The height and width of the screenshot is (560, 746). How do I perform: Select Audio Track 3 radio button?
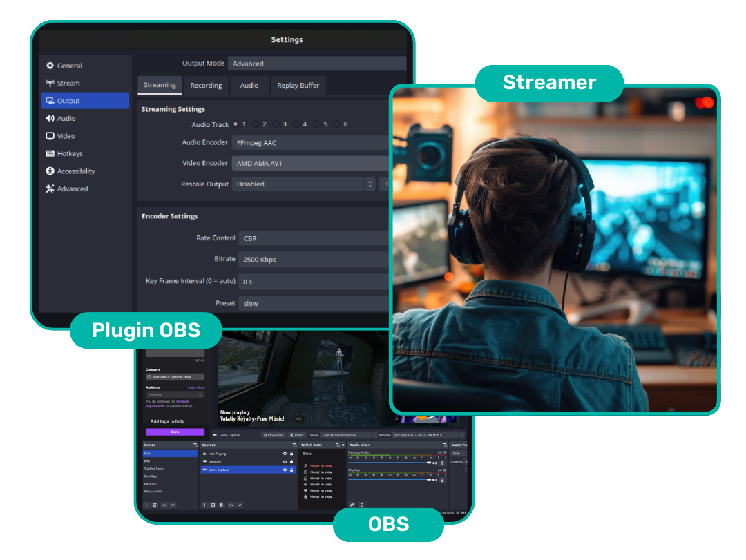pyautogui.click(x=276, y=124)
